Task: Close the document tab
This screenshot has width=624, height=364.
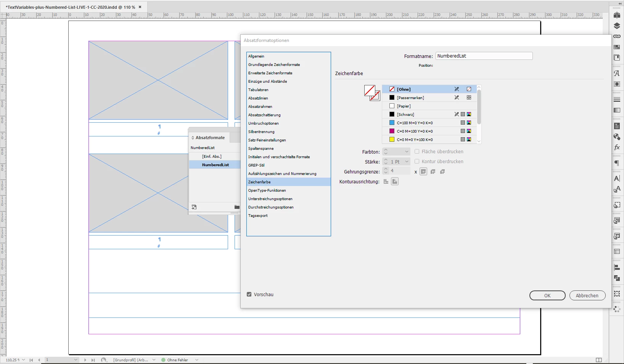Action: 140,7
